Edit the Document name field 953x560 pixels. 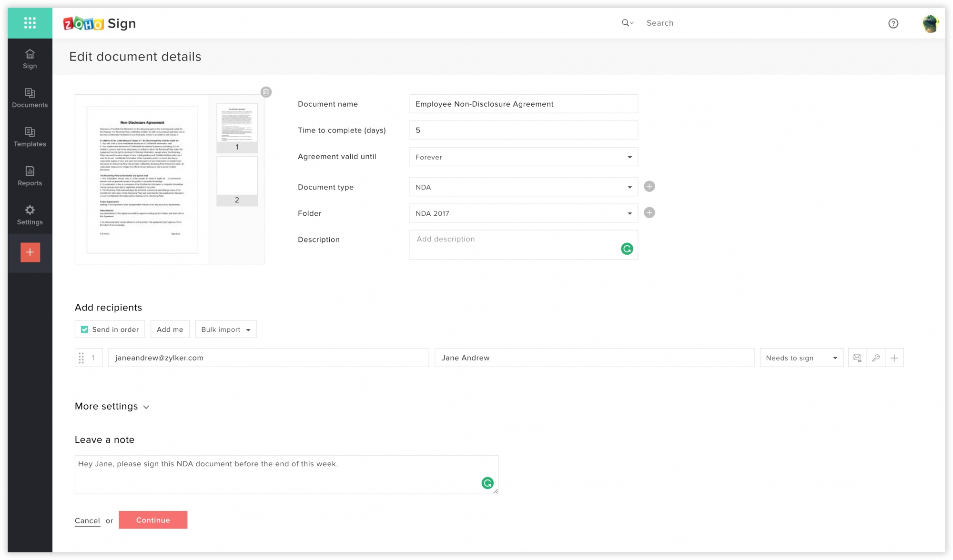point(524,104)
